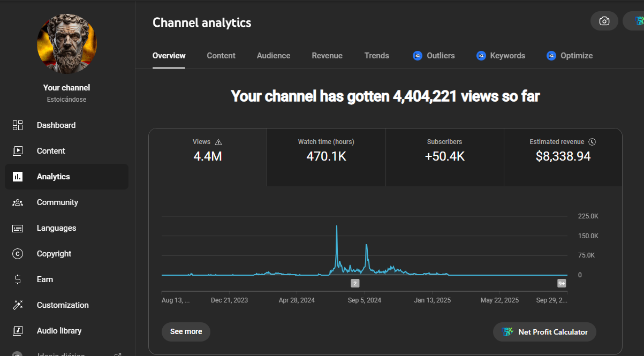Click the May 22, 2025 axis date
This screenshot has height=356, width=644.
click(x=500, y=300)
